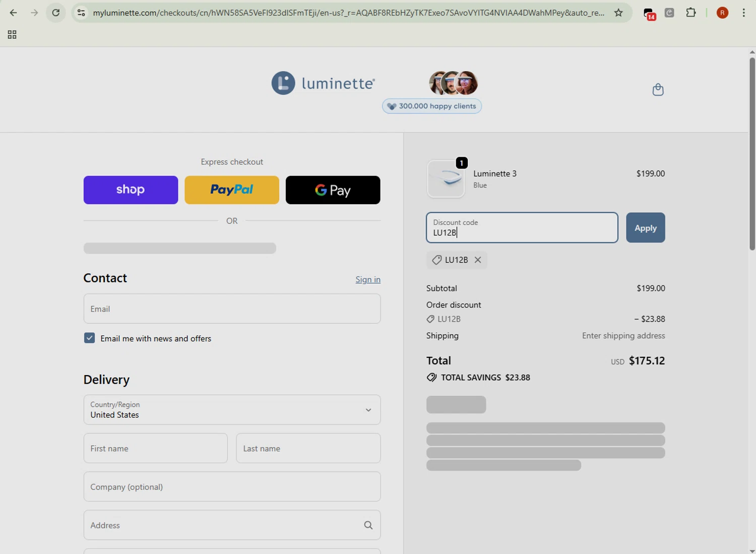Click the browser URL address bar
Image resolution: width=756 pixels, height=554 pixels.
pyautogui.click(x=348, y=13)
